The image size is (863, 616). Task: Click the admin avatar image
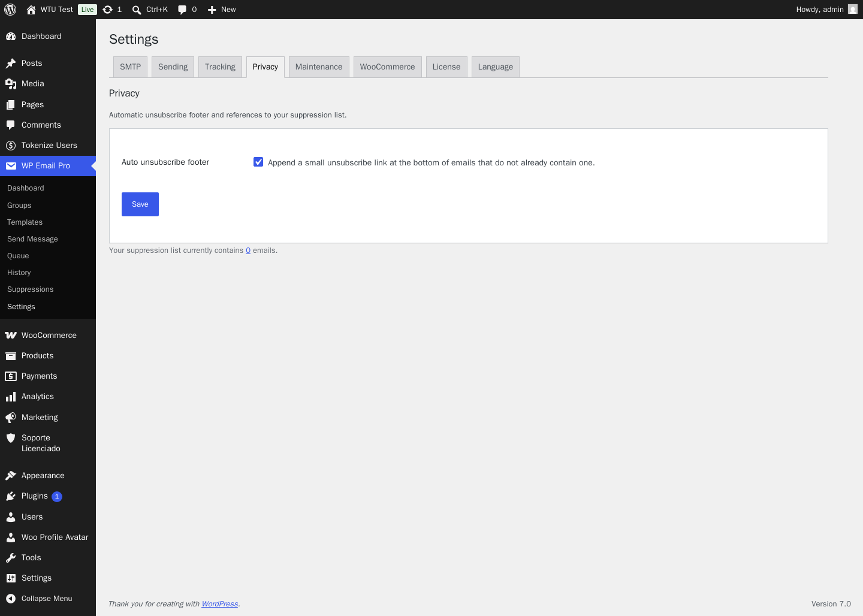(x=853, y=9)
